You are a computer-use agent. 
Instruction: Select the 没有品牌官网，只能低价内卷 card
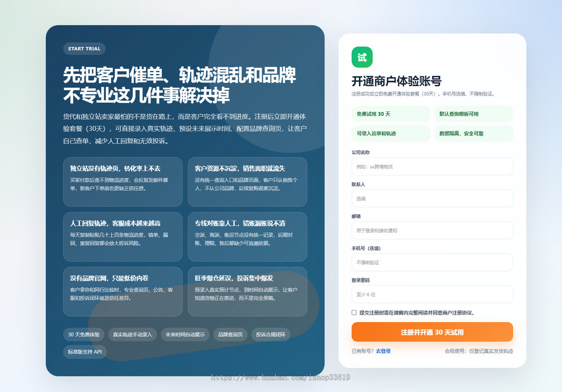(x=123, y=291)
